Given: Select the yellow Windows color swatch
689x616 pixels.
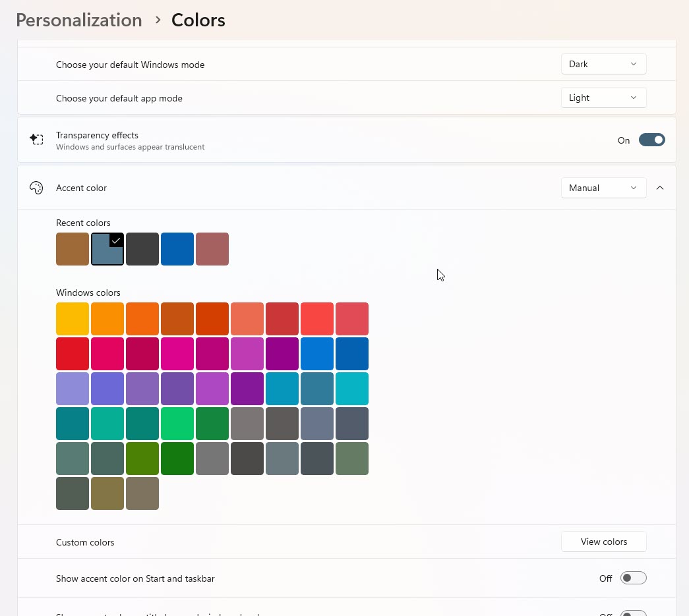Looking at the screenshot, I should pos(72,318).
